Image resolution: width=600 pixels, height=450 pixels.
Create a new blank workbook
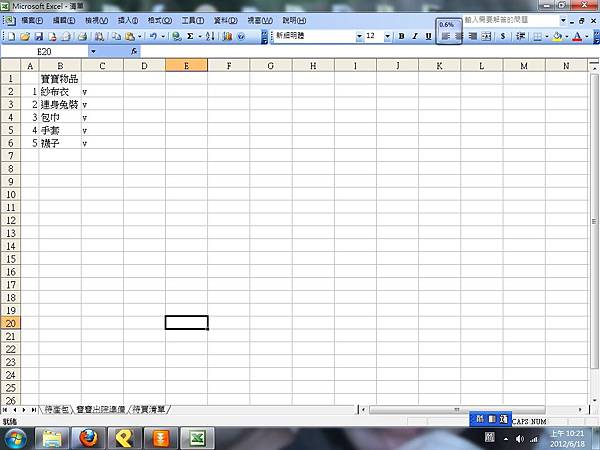pyautogui.click(x=11, y=36)
